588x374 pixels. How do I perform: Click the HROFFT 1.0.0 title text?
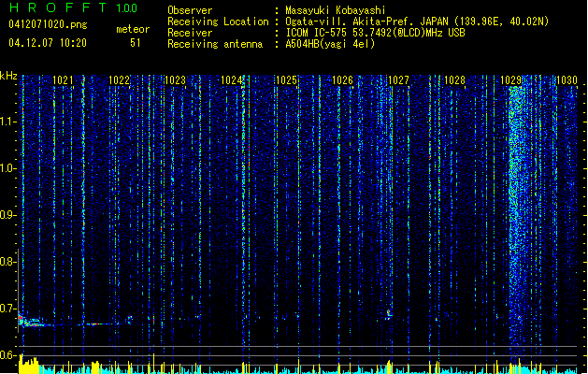point(73,7)
